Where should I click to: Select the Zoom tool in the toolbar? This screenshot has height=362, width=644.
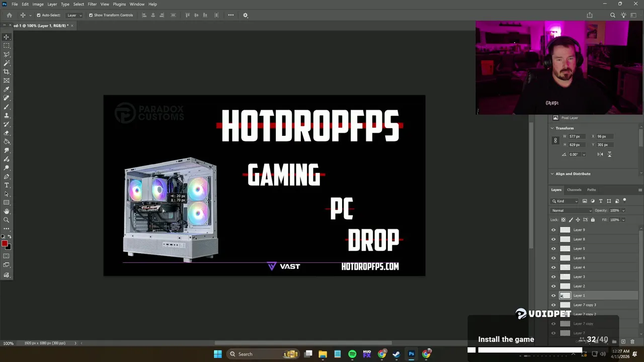coord(7,220)
